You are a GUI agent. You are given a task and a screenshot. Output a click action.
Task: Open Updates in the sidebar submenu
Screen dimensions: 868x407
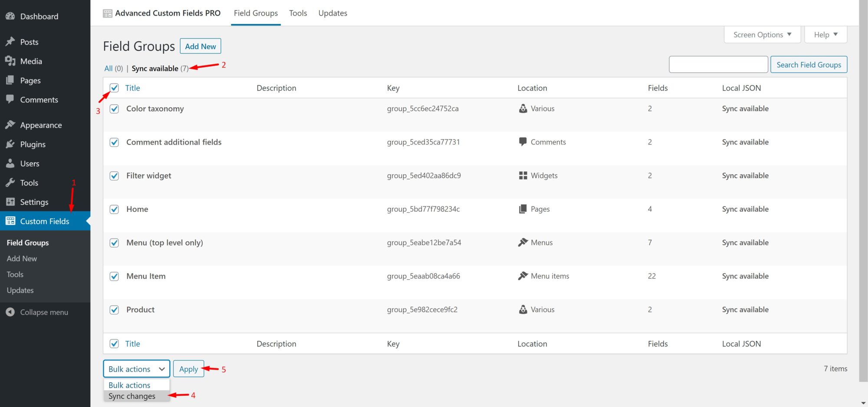coord(20,290)
